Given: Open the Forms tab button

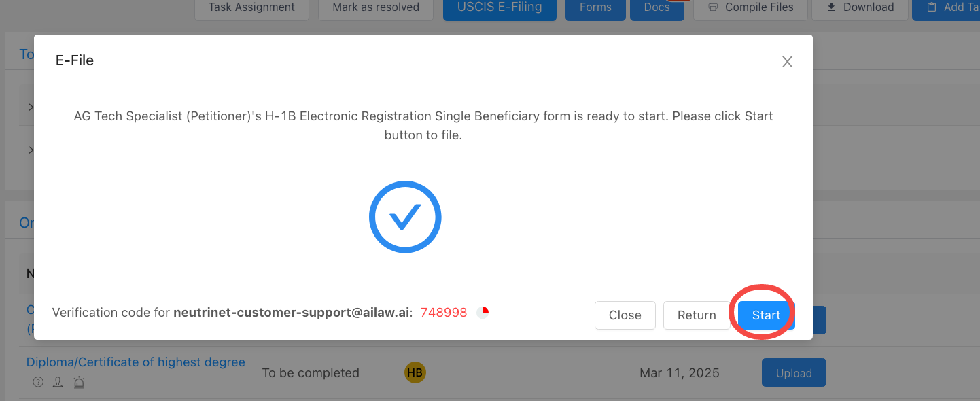Looking at the screenshot, I should tap(595, 7).
